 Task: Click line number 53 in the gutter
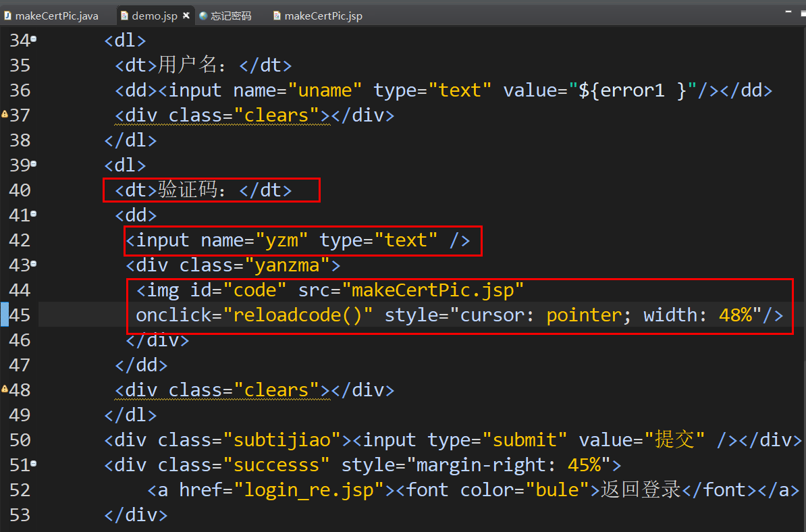pos(20,515)
